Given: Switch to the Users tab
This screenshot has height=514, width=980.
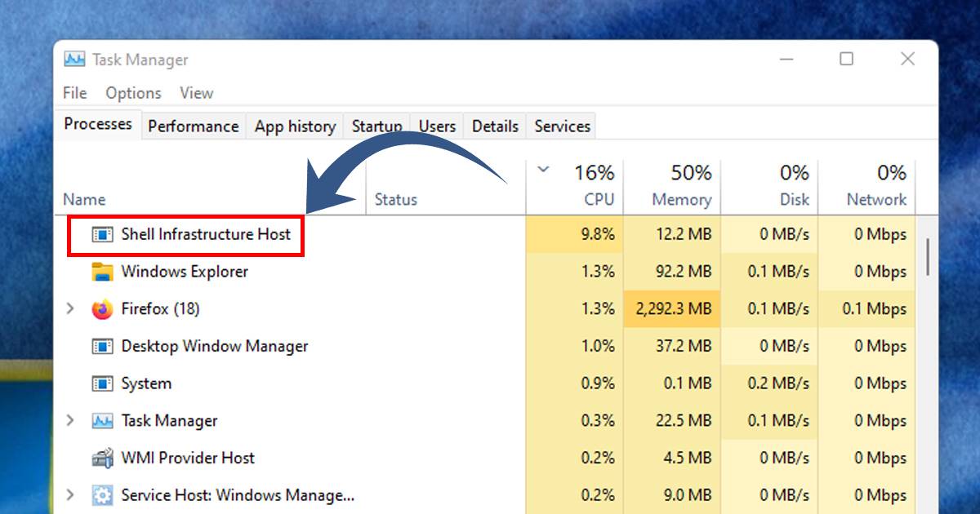Looking at the screenshot, I should click(437, 126).
